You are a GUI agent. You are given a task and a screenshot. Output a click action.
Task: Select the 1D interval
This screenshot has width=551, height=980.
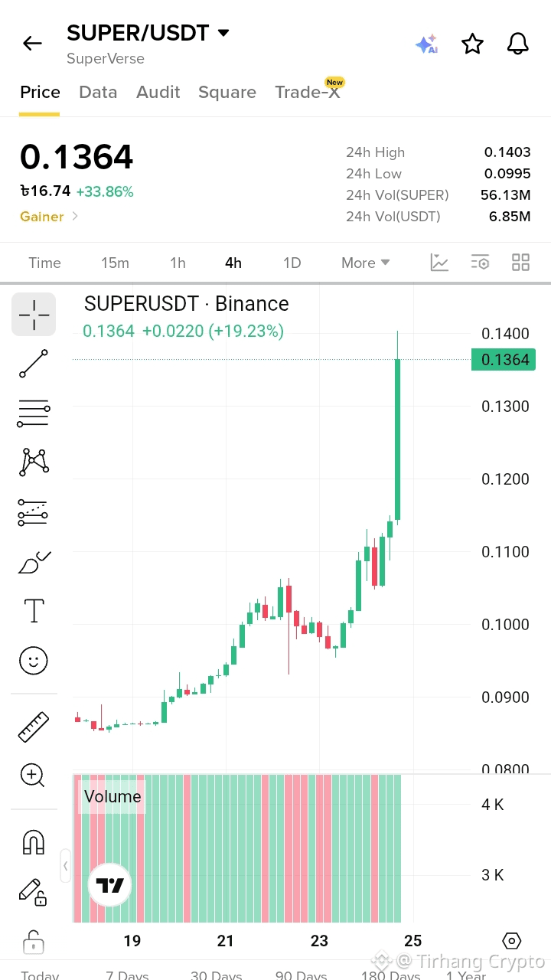click(x=292, y=263)
